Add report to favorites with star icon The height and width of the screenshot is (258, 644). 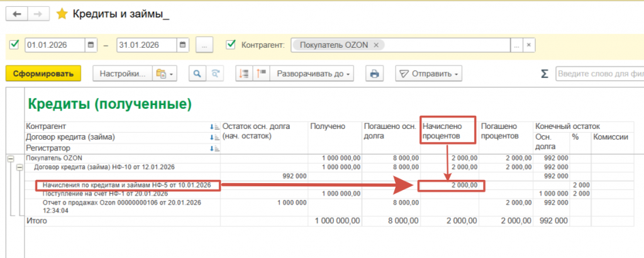pos(62,13)
